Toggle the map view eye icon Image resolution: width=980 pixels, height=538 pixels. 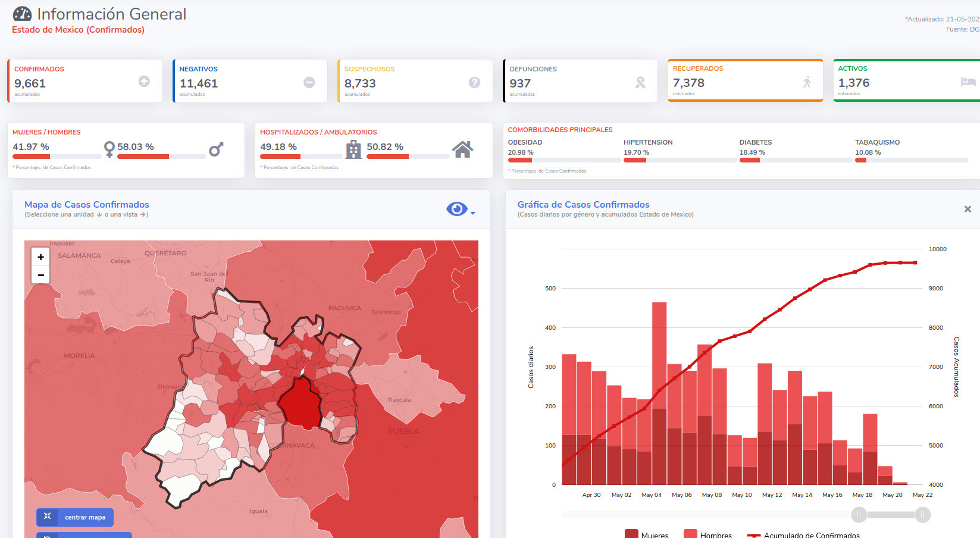456,209
